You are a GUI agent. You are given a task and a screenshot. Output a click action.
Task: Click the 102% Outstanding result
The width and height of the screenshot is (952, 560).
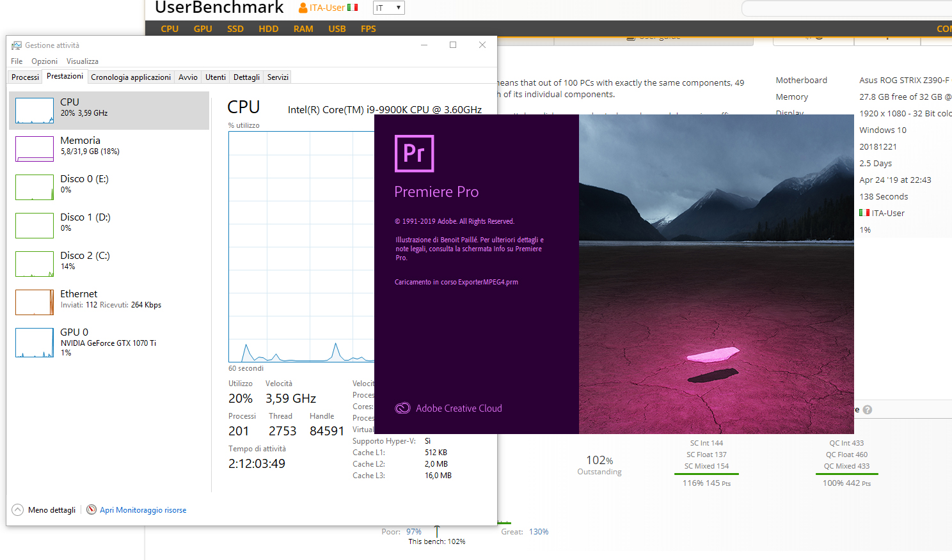pyautogui.click(x=599, y=465)
